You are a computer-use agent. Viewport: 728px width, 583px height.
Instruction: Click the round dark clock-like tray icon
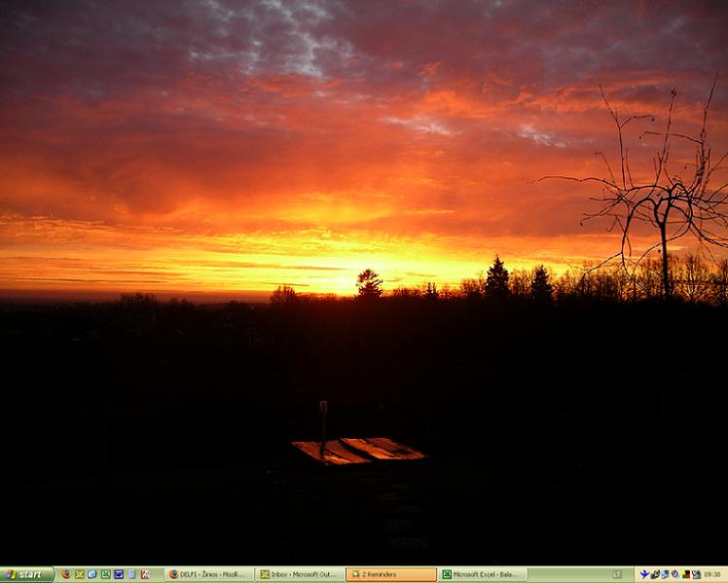[675, 574]
